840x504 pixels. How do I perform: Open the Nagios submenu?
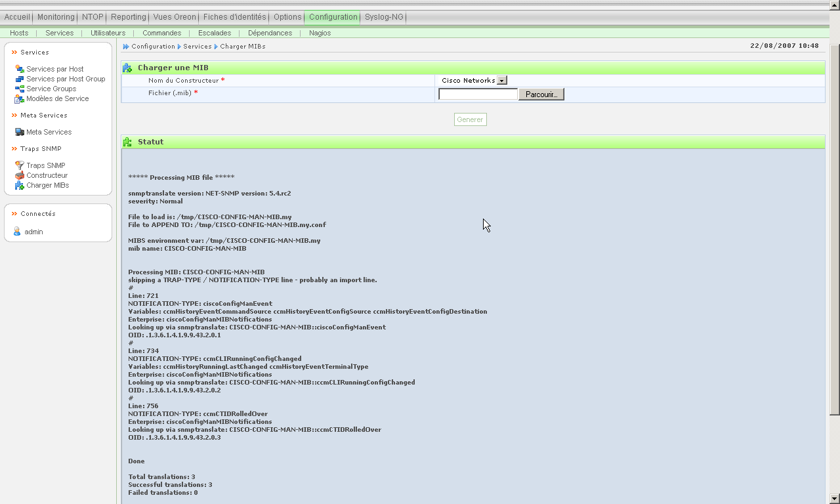point(320,33)
